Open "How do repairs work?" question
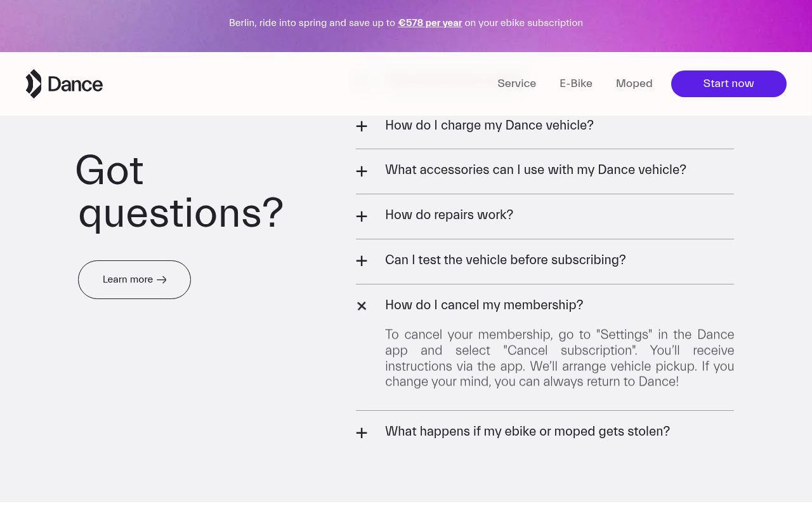The image size is (812, 508). tap(449, 215)
